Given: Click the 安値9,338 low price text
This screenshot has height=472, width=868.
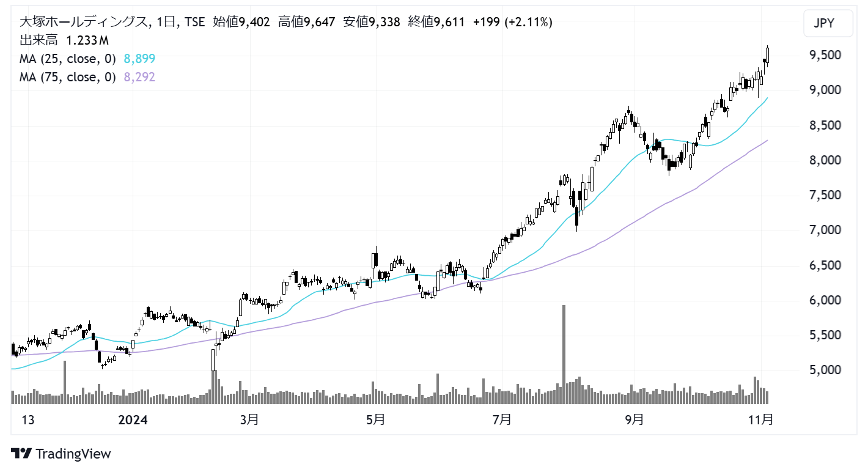Looking at the screenshot, I should tap(372, 23).
